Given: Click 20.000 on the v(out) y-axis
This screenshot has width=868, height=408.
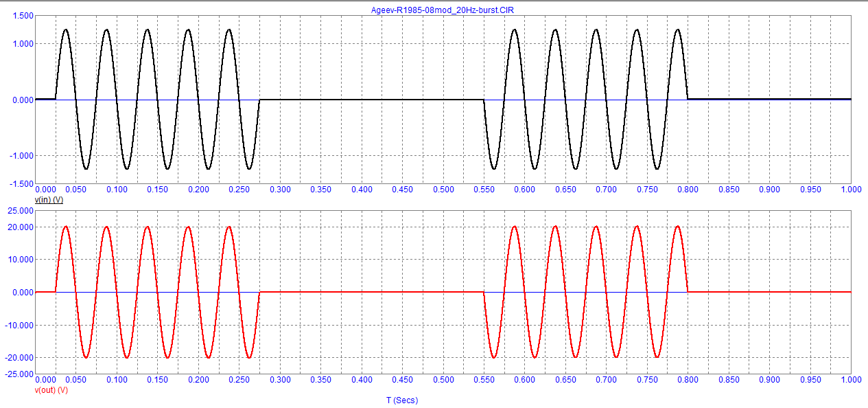Looking at the screenshot, I should 19,227.
